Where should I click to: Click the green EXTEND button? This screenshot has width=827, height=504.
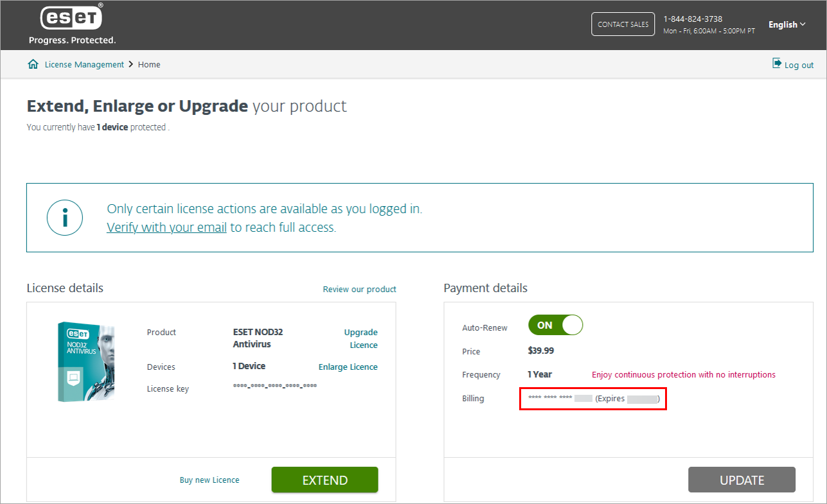click(325, 480)
